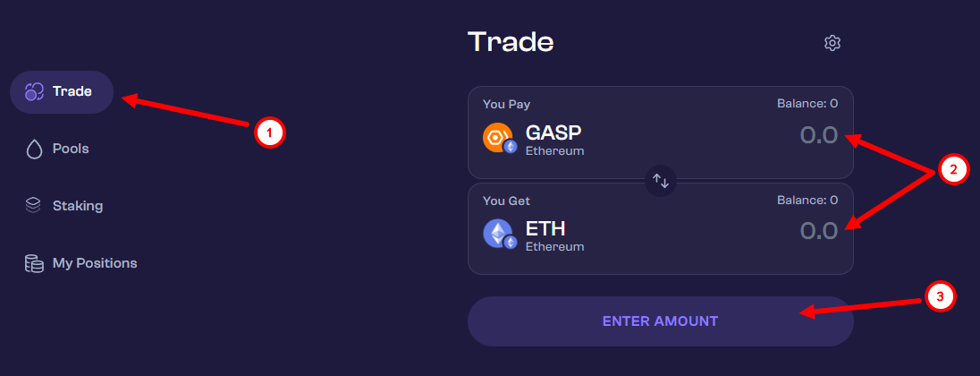Screen dimensions: 980x376
Task: Swap pay and get tokens arrows
Action: point(661,181)
